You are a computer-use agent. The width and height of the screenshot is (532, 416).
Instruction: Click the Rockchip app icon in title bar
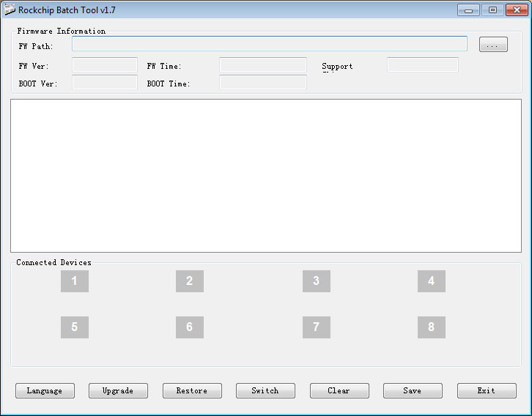[10, 10]
